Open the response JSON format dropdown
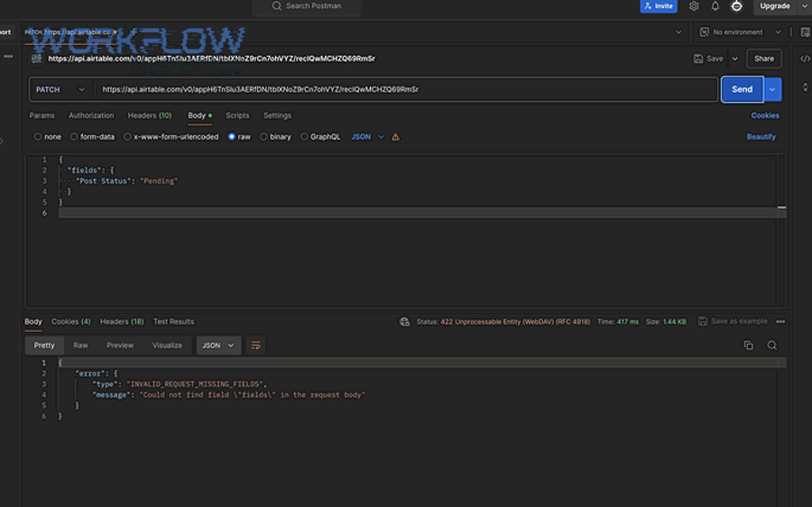812x507 pixels. (218, 346)
